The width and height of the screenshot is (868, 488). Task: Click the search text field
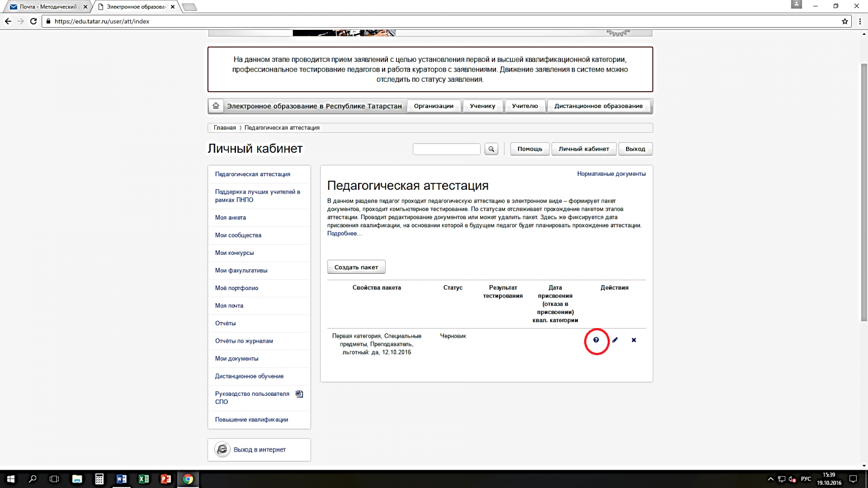click(x=446, y=149)
